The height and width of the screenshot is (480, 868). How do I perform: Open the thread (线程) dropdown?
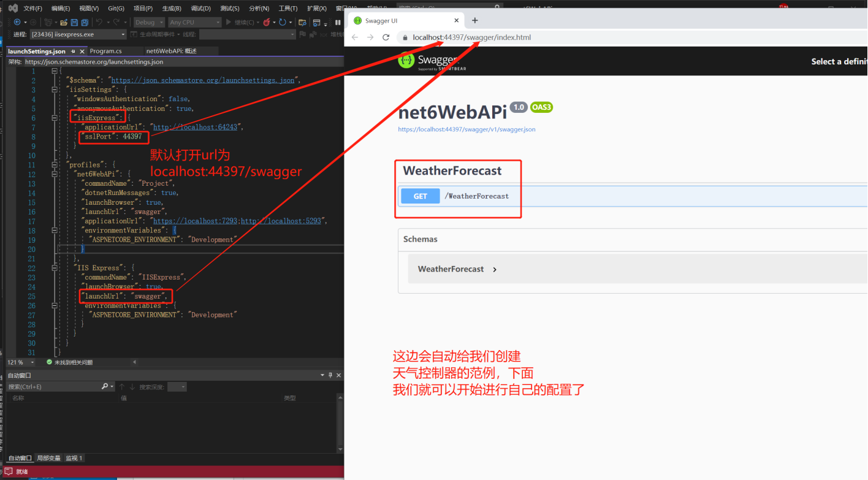247,34
